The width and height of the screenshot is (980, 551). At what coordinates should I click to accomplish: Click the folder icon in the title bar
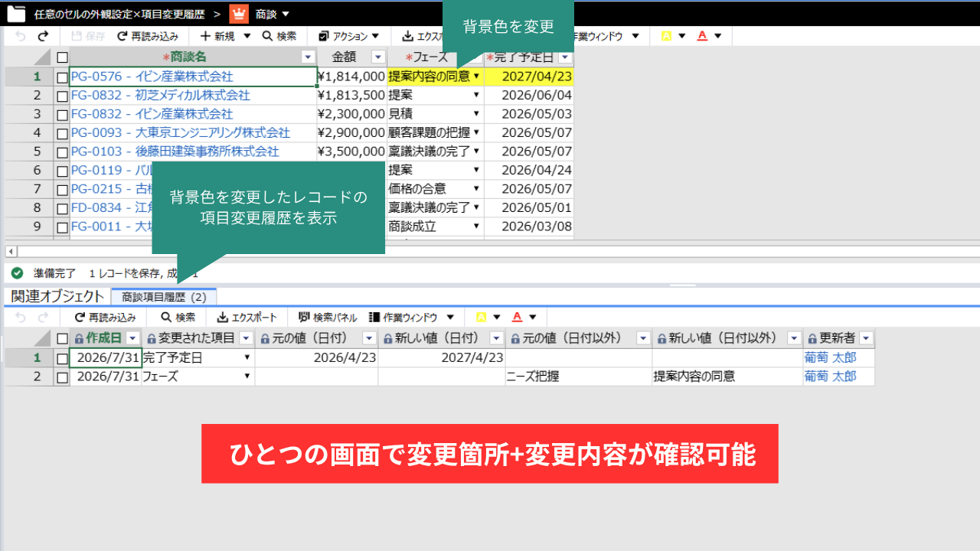[15, 14]
